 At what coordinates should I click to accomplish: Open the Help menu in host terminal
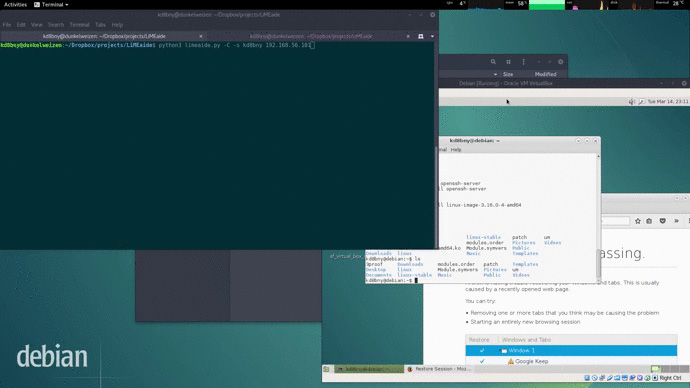coord(117,25)
